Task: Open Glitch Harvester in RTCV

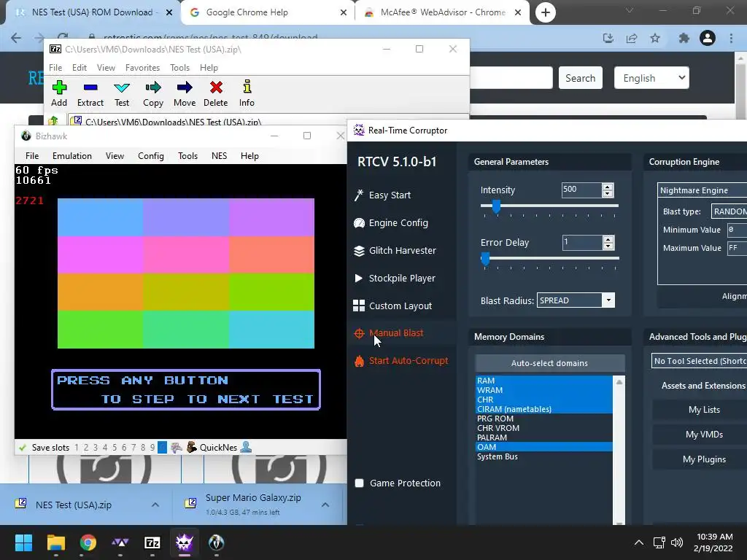Action: click(x=395, y=251)
